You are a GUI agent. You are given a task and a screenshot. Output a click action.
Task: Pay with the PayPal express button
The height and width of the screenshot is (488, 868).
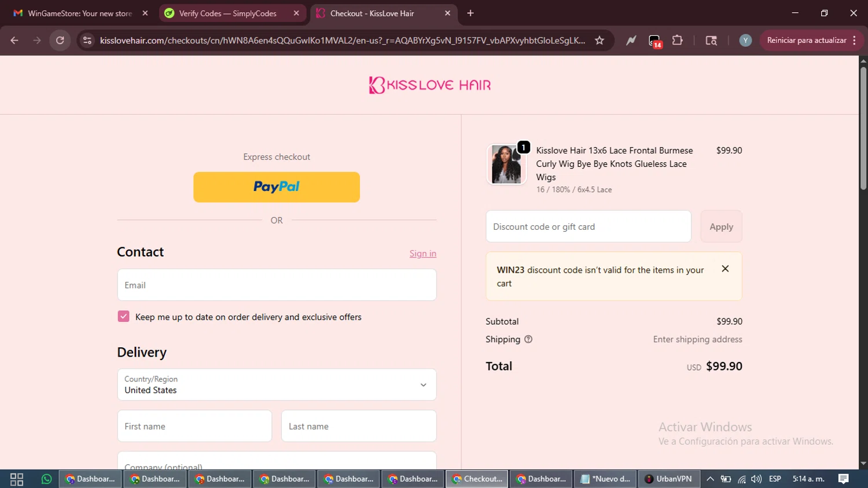click(x=277, y=187)
